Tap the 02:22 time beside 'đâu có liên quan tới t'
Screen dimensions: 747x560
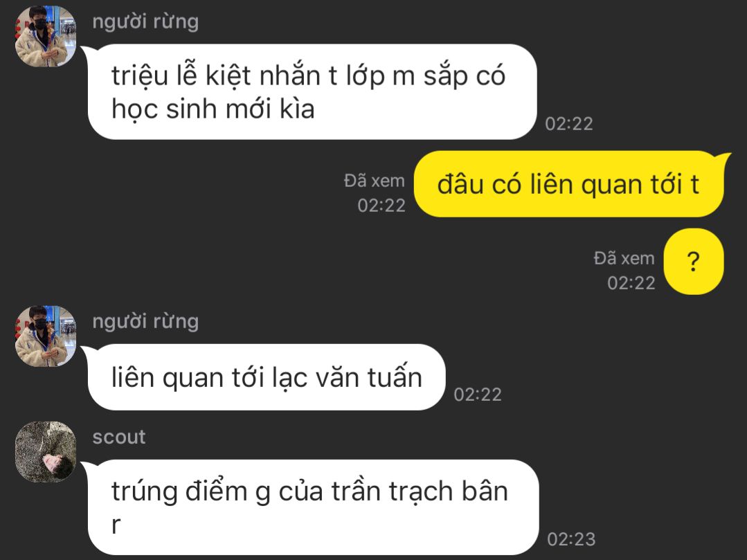tap(381, 206)
